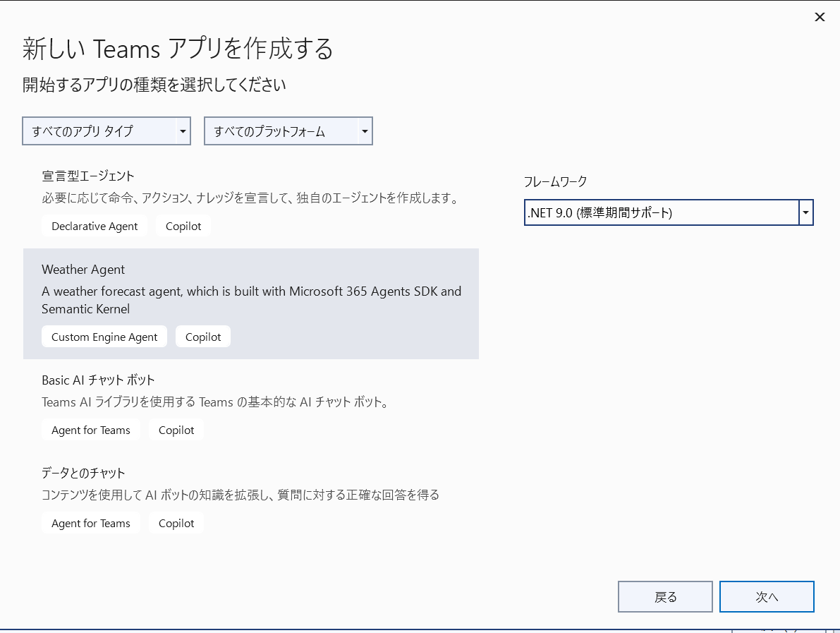Click Copilot tag beside Declarative Agent
This screenshot has width=840, height=633.
183,227
